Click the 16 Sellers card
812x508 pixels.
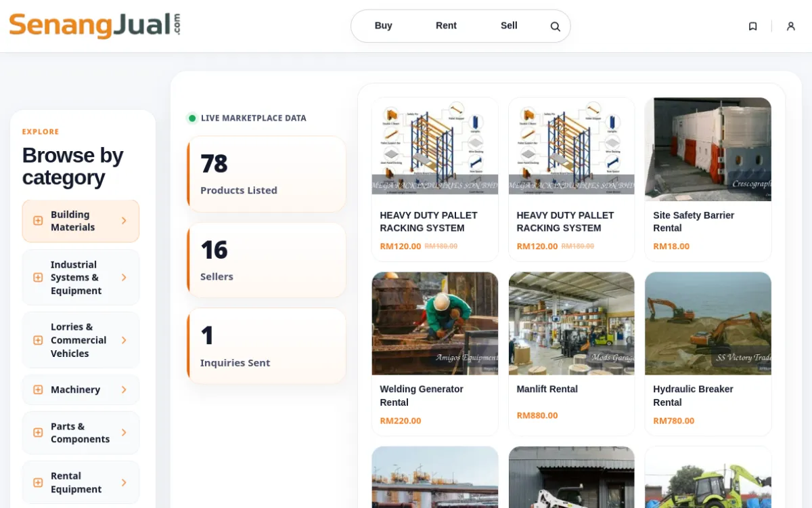pyautogui.click(x=267, y=260)
